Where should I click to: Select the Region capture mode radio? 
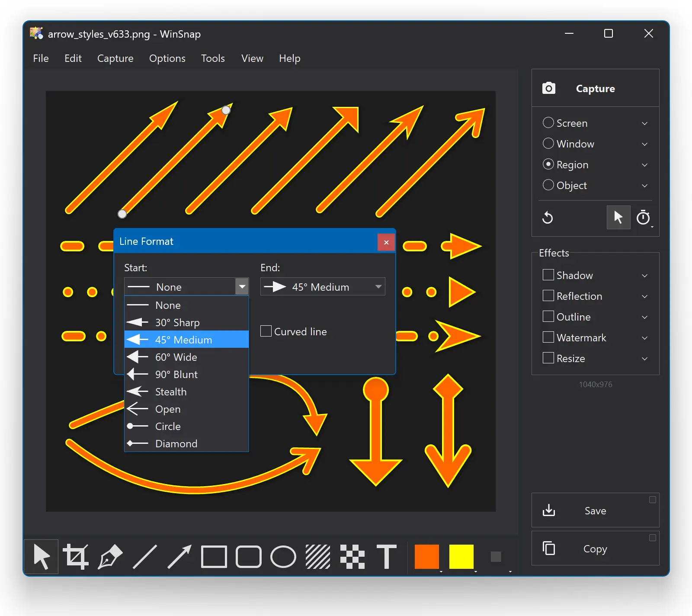click(548, 164)
